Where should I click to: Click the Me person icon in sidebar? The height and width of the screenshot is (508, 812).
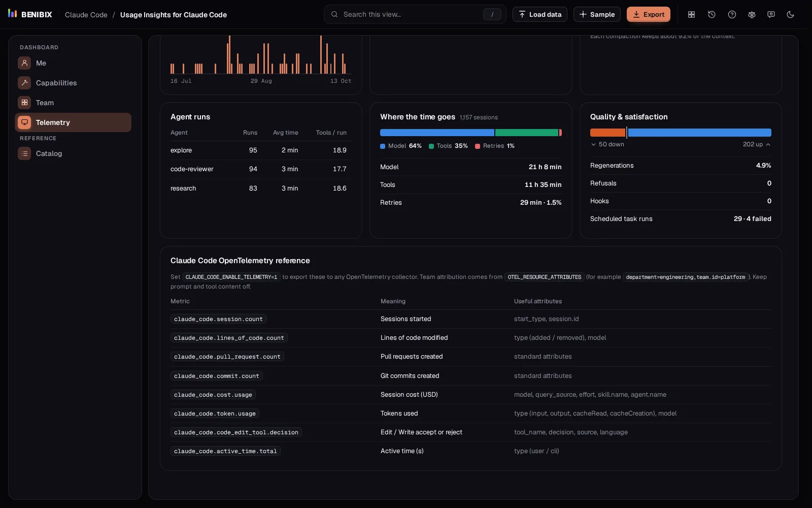point(24,63)
